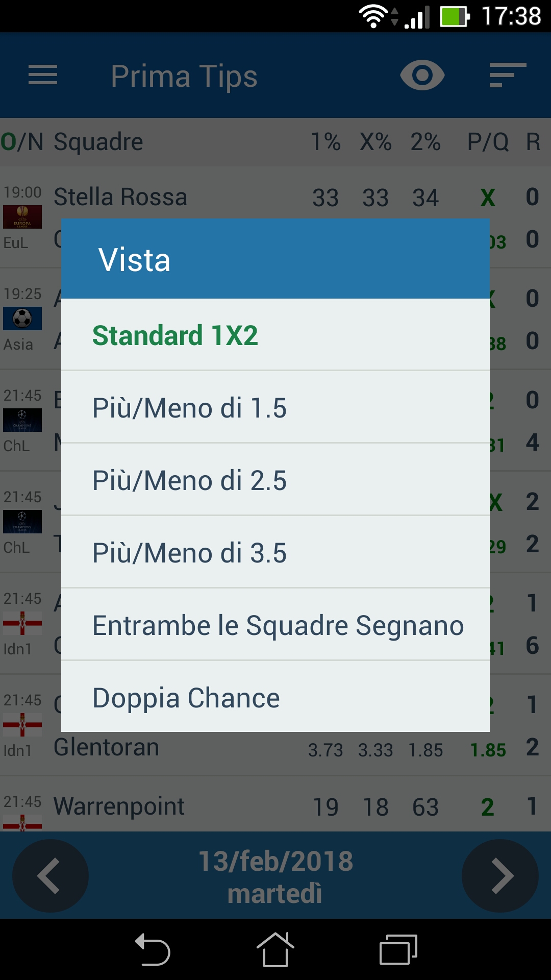Open the recent apps button
Viewport: 551px width, 980px height.
click(x=398, y=949)
